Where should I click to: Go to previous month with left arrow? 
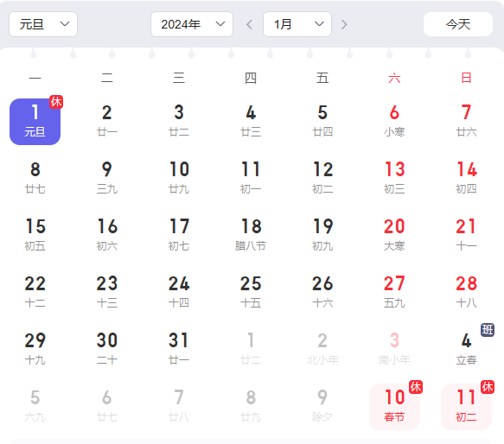click(250, 24)
